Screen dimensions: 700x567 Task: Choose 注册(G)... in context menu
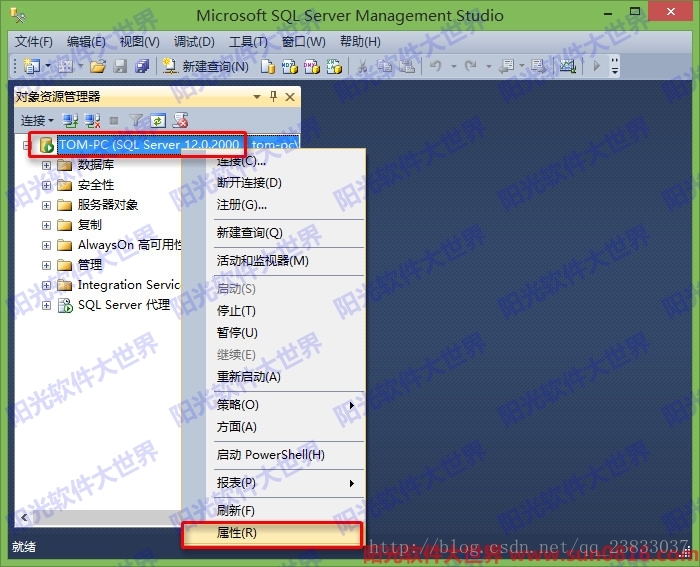point(275,205)
